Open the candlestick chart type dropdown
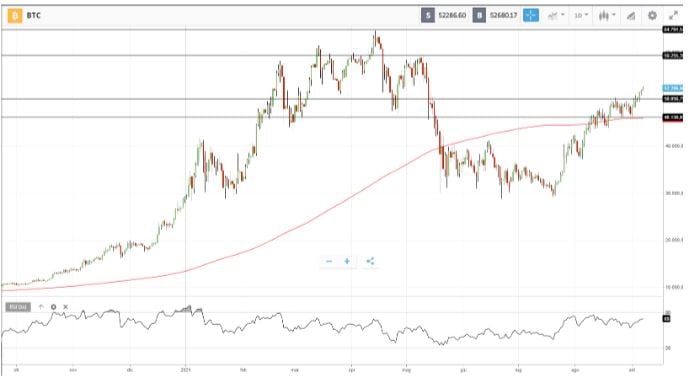The height and width of the screenshot is (385, 694). tap(607, 15)
